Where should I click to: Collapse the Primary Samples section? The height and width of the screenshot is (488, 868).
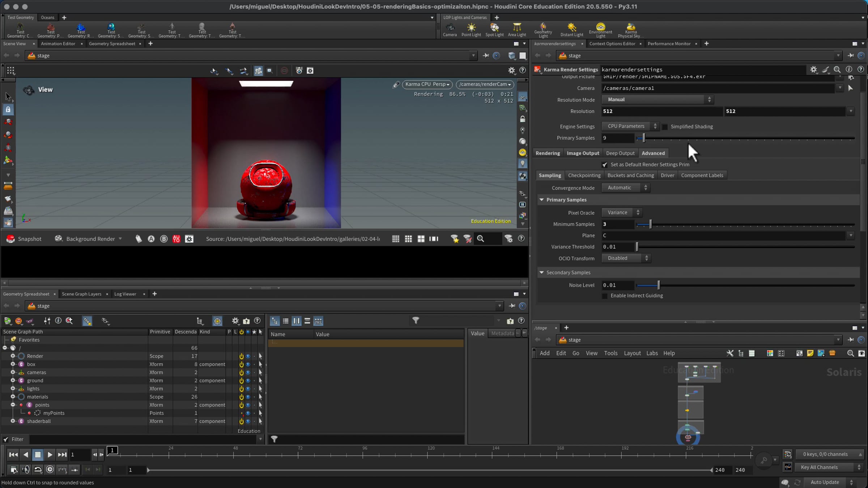coord(541,200)
